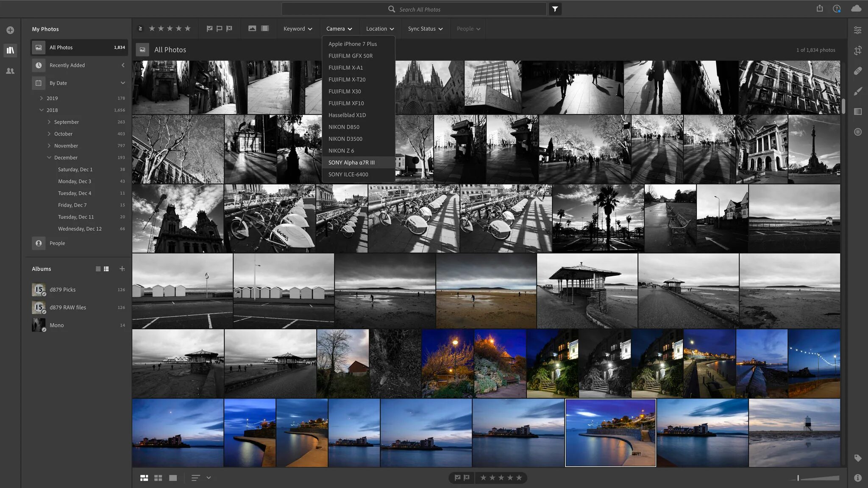Select the Radial Gradient tool
The width and height of the screenshot is (868, 488).
pos(857,132)
